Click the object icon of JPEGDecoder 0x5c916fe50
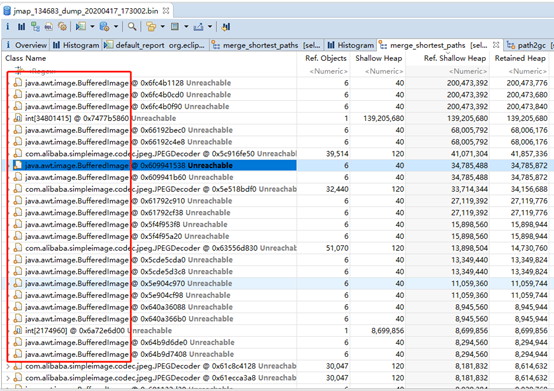The height and width of the screenshot is (391, 554). 18,154
